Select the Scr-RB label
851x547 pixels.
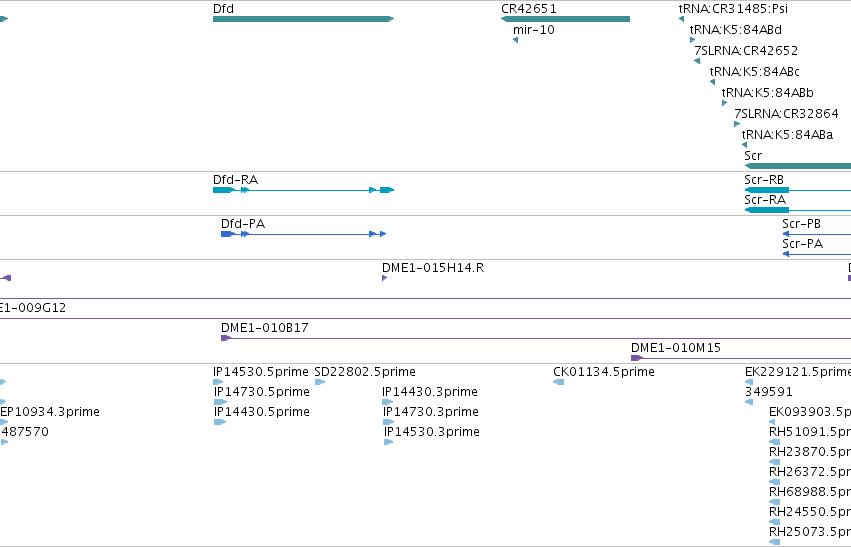[764, 180]
